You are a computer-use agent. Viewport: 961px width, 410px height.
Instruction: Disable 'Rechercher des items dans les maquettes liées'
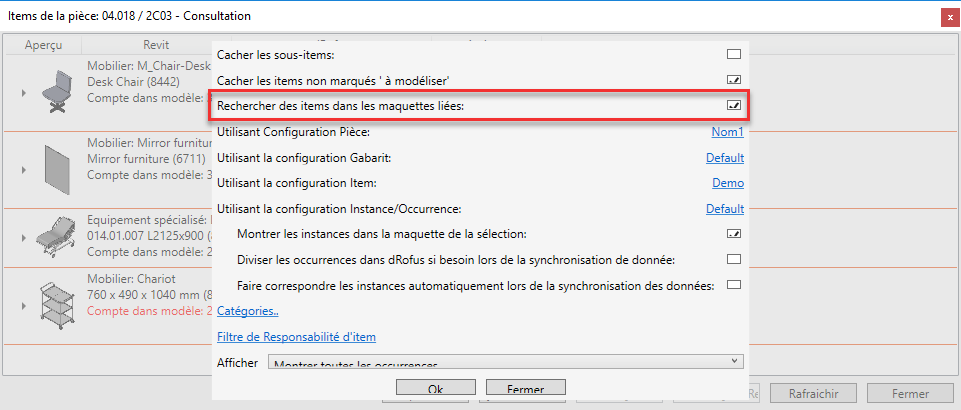coord(733,105)
